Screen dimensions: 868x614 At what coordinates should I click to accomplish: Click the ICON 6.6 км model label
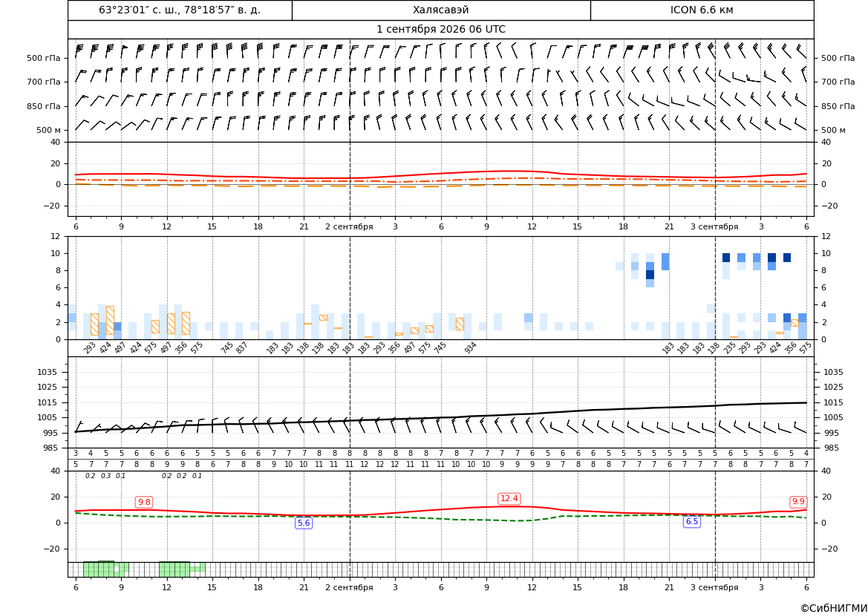[702, 10]
